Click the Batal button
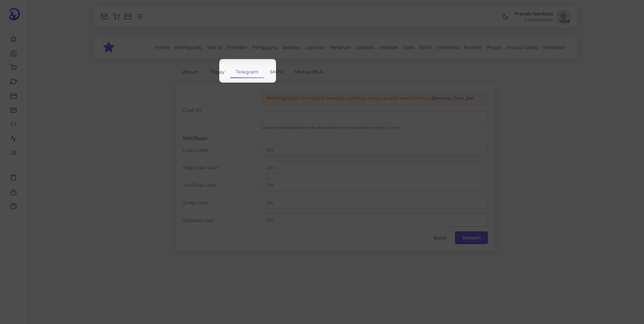 440,238
